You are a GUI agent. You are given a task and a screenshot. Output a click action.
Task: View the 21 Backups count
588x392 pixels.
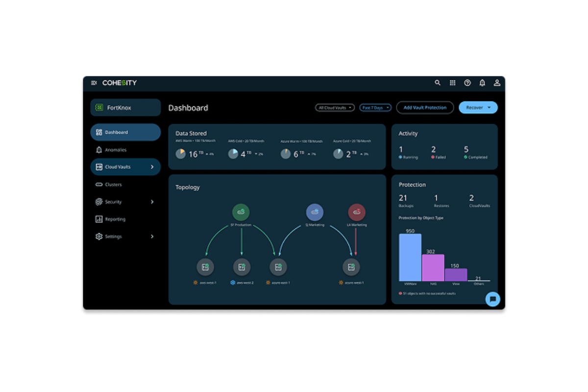click(x=407, y=201)
